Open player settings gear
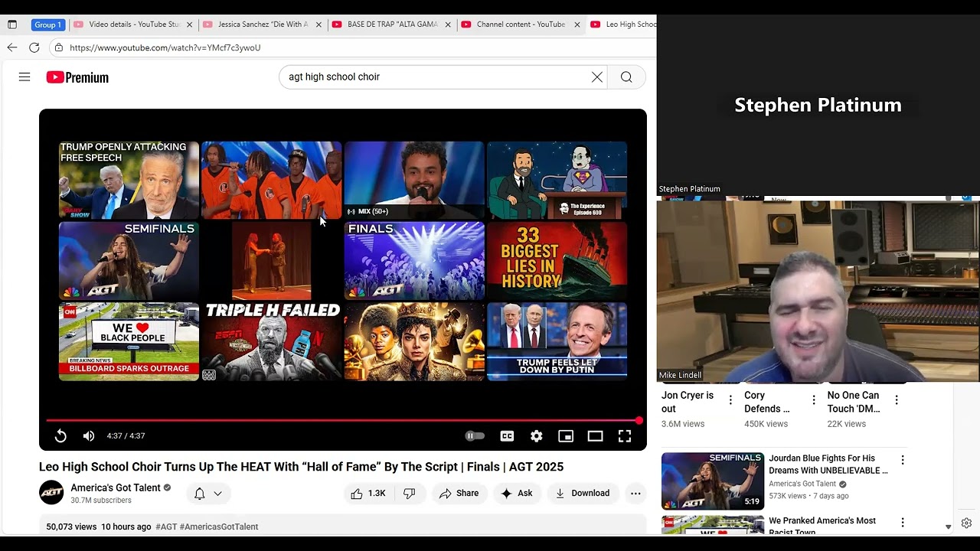This screenshot has width=980, height=551. tap(537, 436)
